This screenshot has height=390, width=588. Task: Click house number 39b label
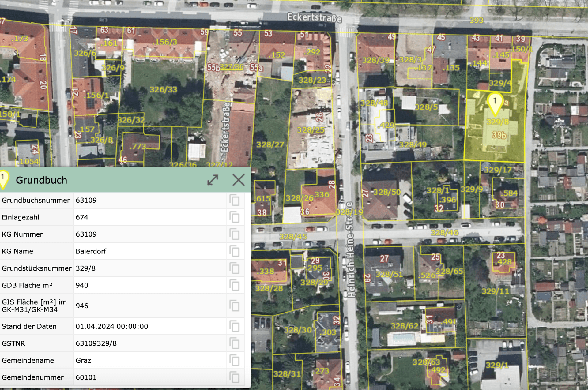click(499, 135)
